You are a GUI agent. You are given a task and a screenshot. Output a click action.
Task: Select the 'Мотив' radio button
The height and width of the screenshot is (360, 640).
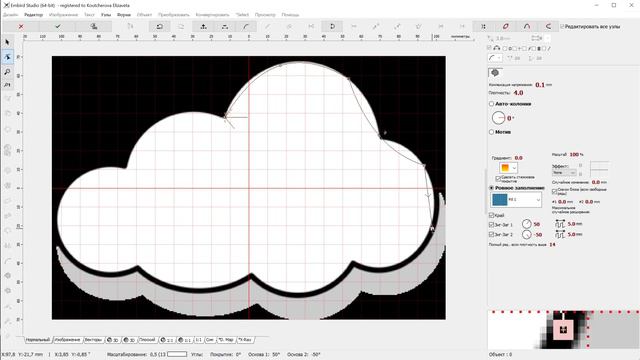[x=491, y=132]
